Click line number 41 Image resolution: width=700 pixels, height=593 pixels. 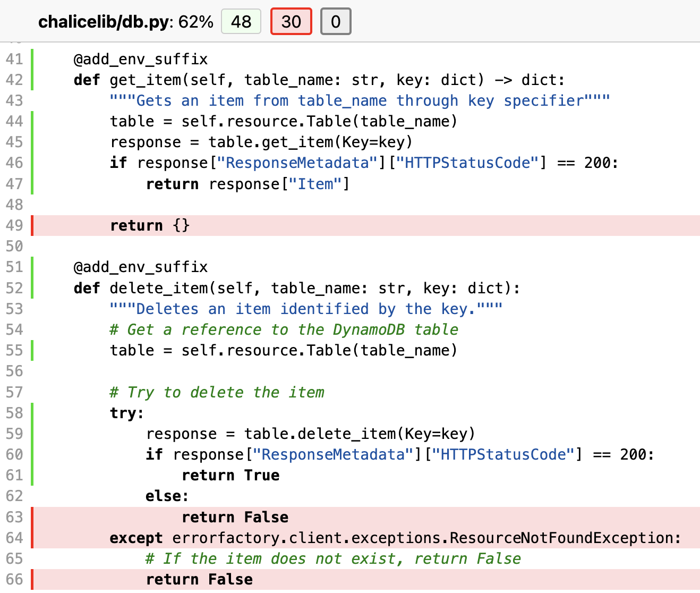(x=14, y=59)
